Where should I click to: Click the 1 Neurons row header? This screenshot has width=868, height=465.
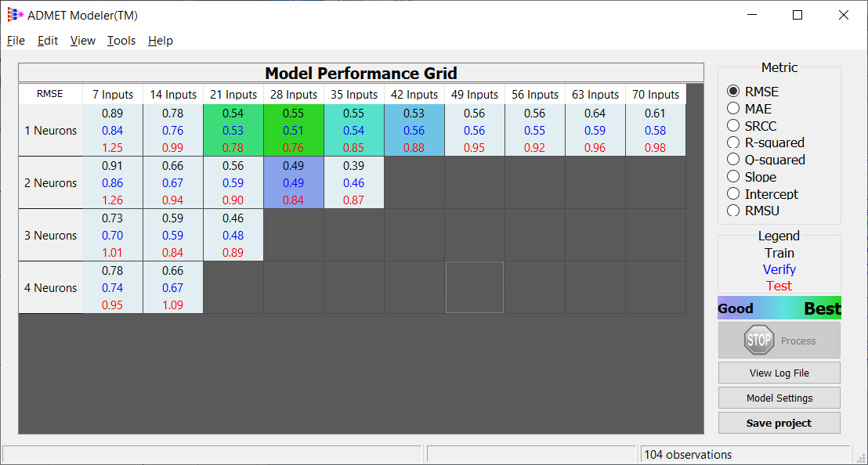pyautogui.click(x=50, y=131)
